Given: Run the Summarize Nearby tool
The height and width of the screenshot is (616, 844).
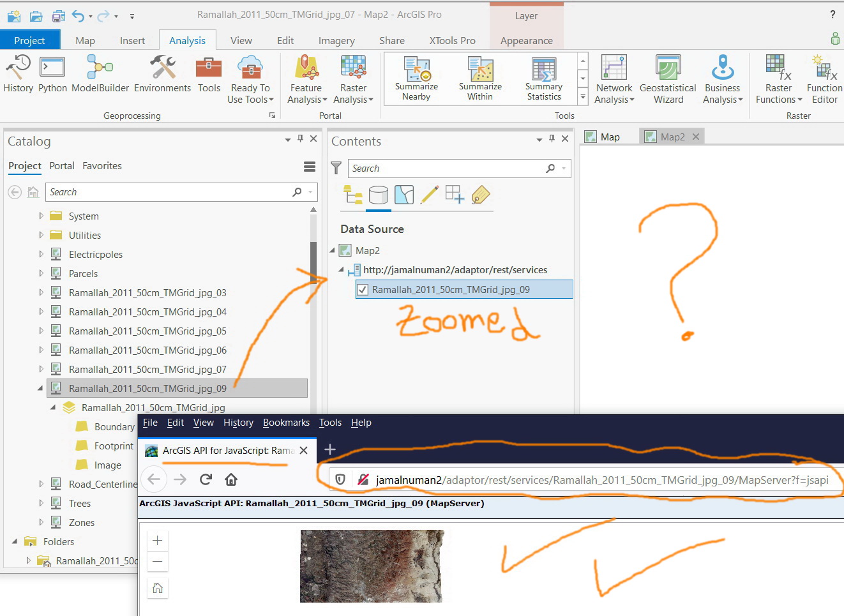Looking at the screenshot, I should [x=416, y=79].
